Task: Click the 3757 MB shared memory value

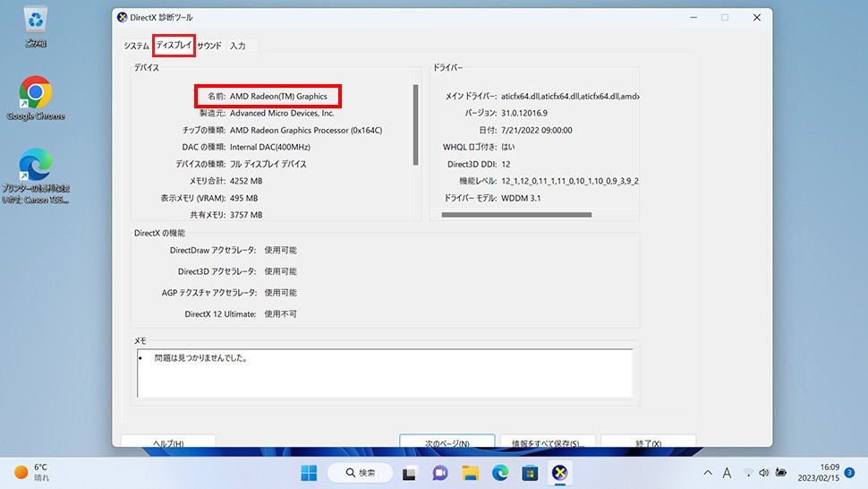Action: (x=246, y=215)
